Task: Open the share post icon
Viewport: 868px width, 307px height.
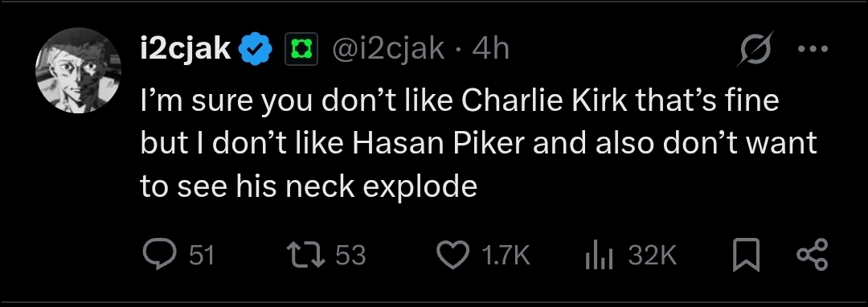Action: click(812, 255)
